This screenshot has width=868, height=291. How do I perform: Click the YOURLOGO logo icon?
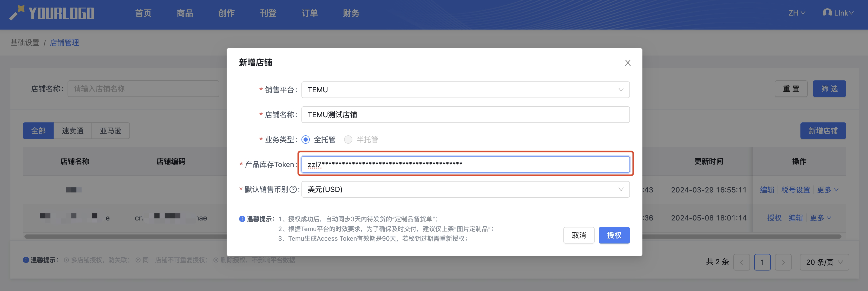coord(17,13)
